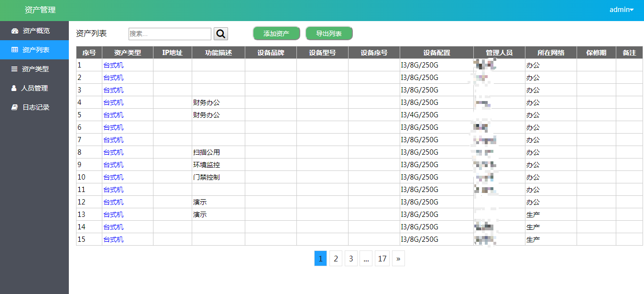Image resolution: width=644 pixels, height=294 pixels.
Task: Click the 序号 column header
Action: click(89, 53)
